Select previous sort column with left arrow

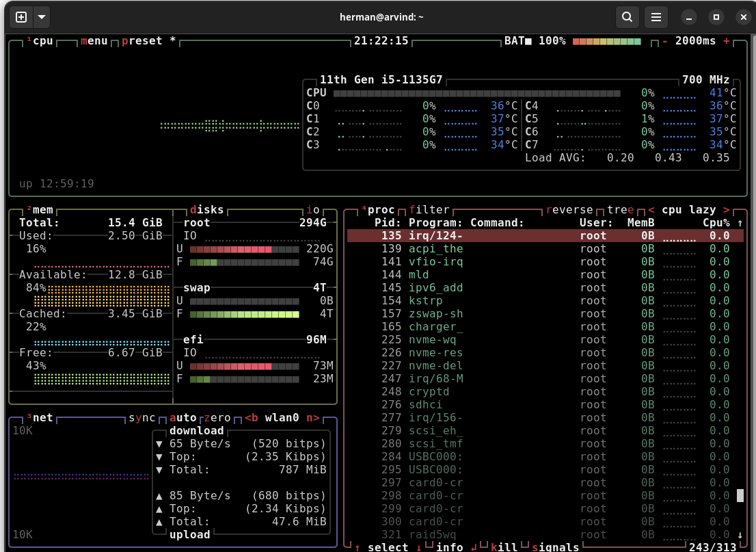(x=651, y=210)
